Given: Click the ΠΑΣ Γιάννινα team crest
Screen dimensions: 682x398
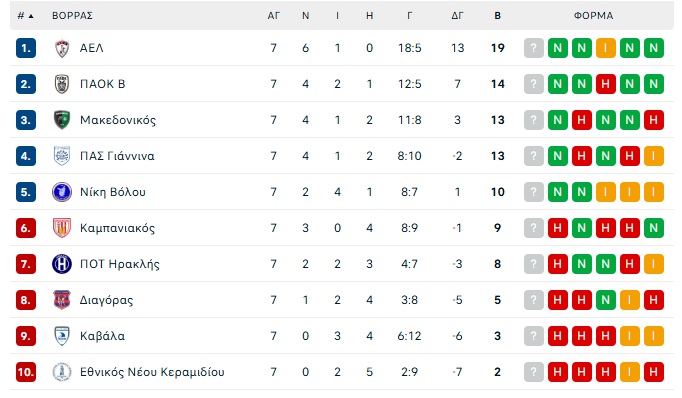Looking at the screenshot, I should point(62,156).
